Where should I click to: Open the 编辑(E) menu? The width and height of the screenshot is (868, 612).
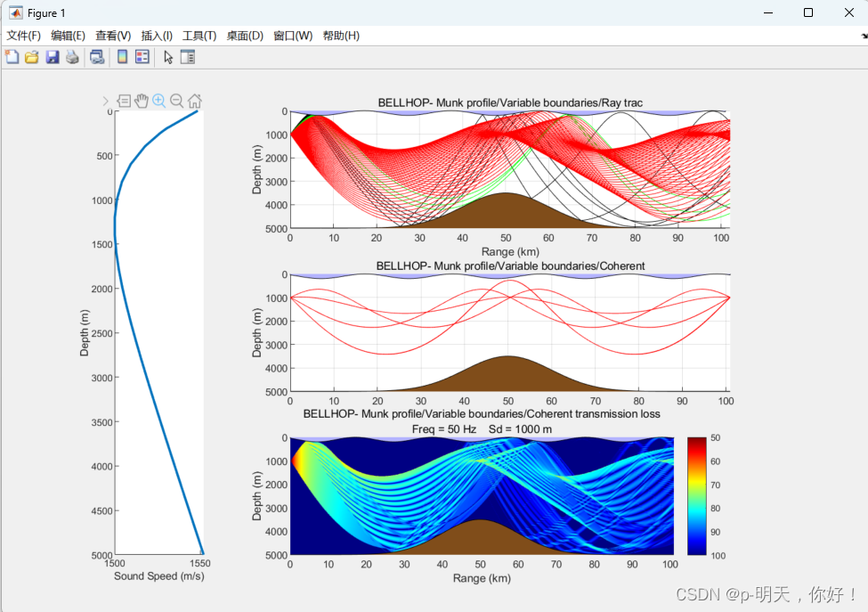coord(68,36)
